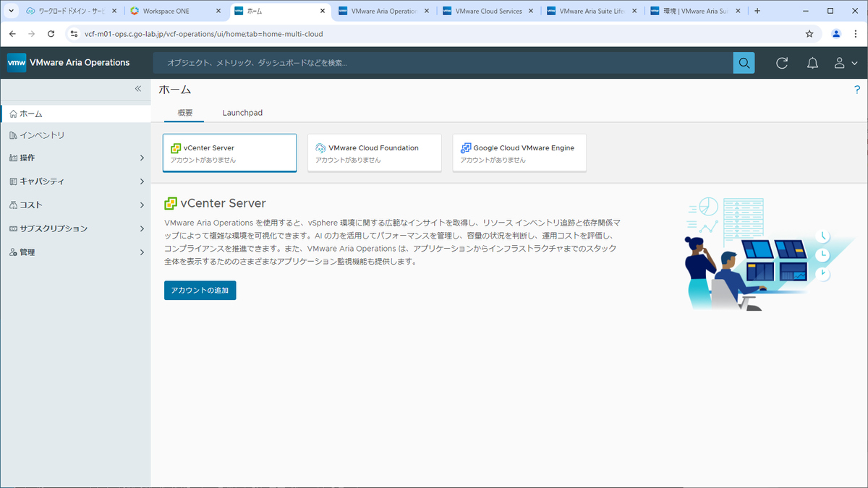Reload the page with browser refresh
This screenshot has height=488, width=868.
(x=51, y=33)
